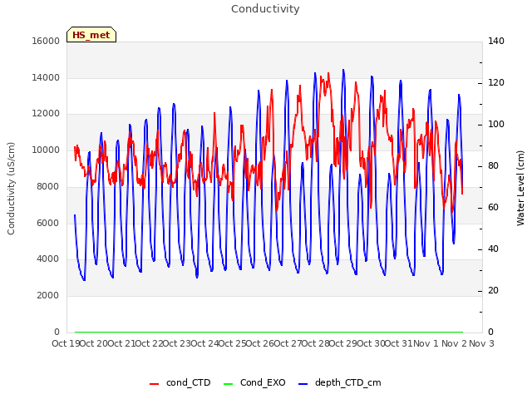The width and height of the screenshot is (532, 399).
Task: Click the Oct 22 date tick label
Action: (149, 343)
